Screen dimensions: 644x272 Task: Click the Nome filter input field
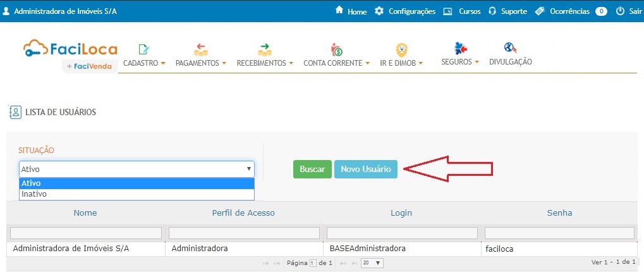tap(86, 233)
